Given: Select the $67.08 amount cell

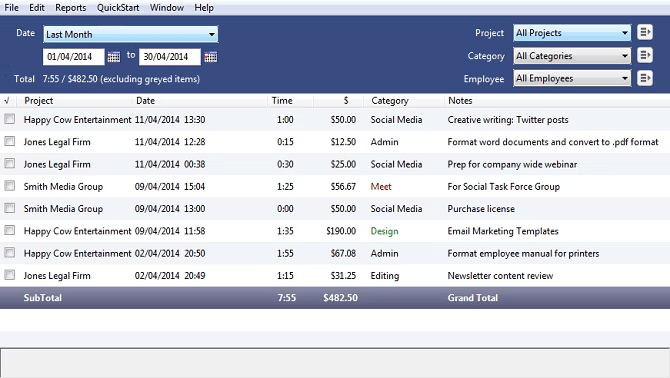Looking at the screenshot, I should 343,253.
